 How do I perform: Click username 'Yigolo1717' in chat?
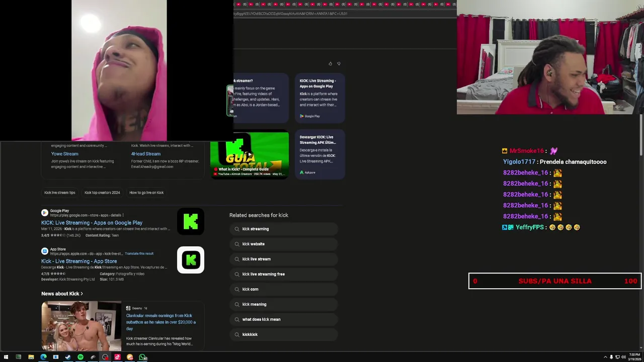519,162
